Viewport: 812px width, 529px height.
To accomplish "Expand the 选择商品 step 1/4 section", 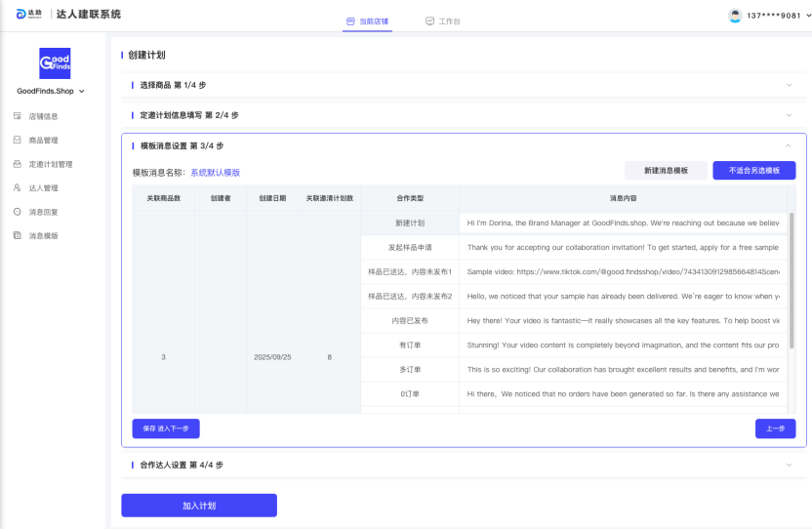I will pyautogui.click(x=789, y=85).
